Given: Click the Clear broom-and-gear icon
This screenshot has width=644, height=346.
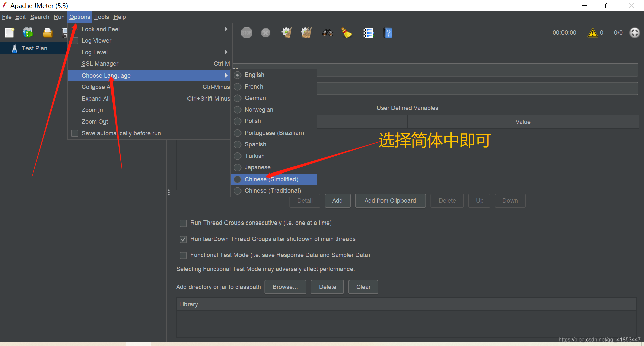Looking at the screenshot, I should 287,33.
